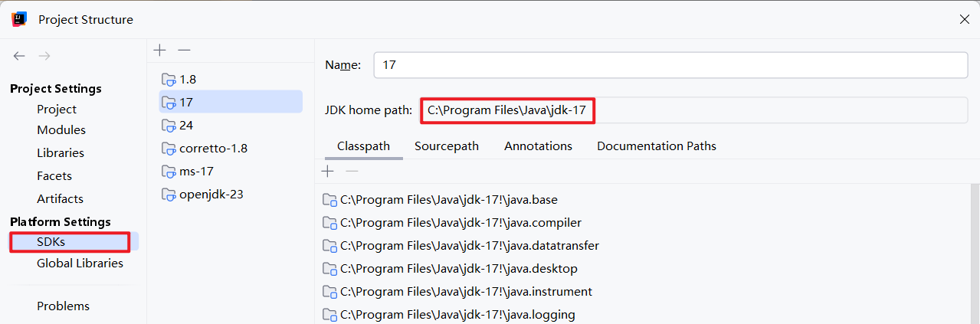Select the 17 SDK entry
Screen dimensions: 980x324
[231, 102]
